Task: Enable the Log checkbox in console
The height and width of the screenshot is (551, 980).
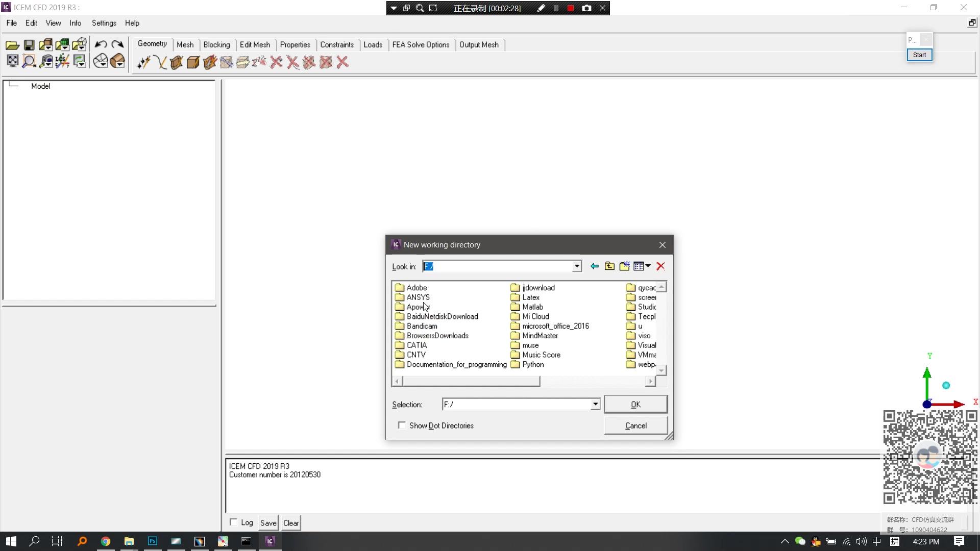Action: 234,522
